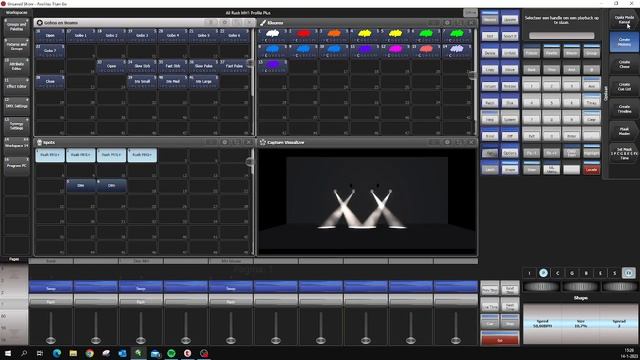Select the orange colour palette
The image size is (640, 360).
[x=334, y=36]
